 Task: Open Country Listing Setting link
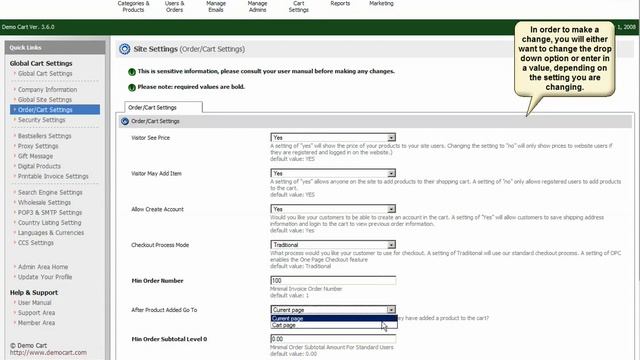pyautogui.click(x=49, y=222)
